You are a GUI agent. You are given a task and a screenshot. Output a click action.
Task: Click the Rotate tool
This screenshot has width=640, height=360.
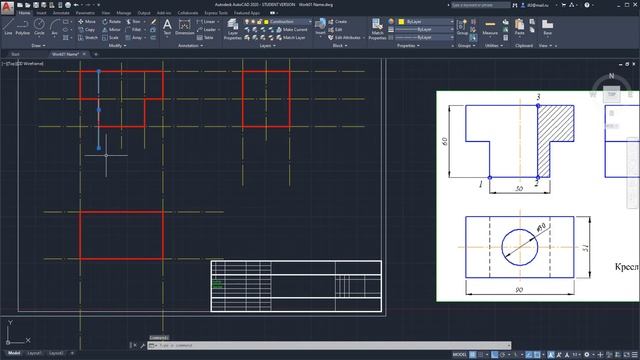coord(111,22)
